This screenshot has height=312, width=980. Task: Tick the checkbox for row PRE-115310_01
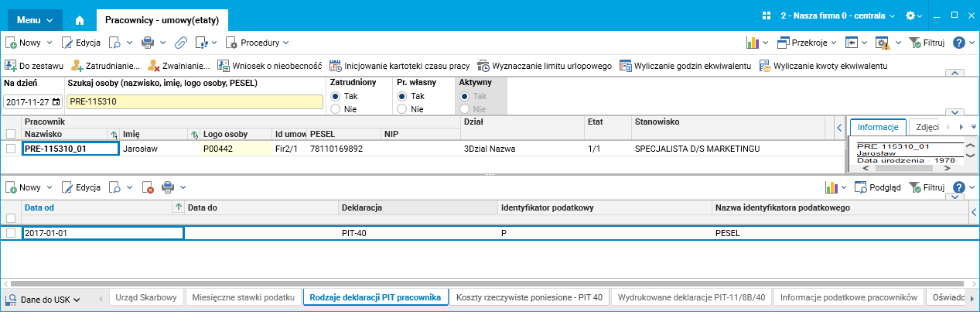11,149
